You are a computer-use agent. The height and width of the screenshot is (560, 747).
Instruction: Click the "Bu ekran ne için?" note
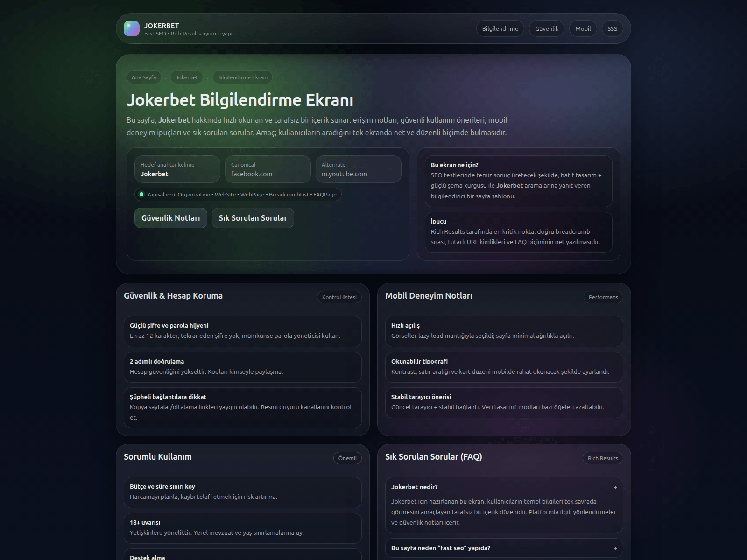(519, 181)
